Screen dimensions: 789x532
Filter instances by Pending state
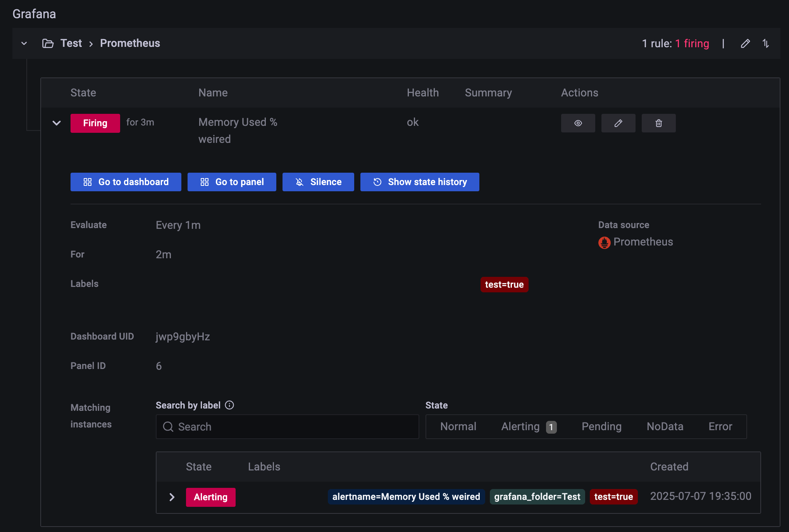(601, 427)
